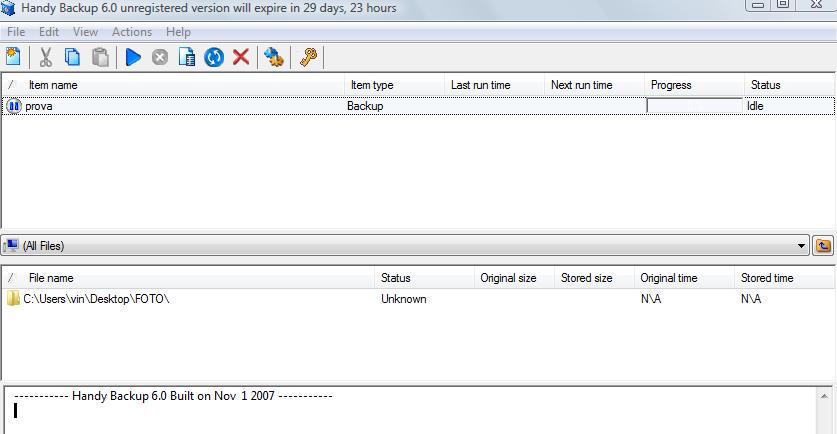Click N\A under Stored time
This screenshot has height=434, width=837.
coord(751,299)
